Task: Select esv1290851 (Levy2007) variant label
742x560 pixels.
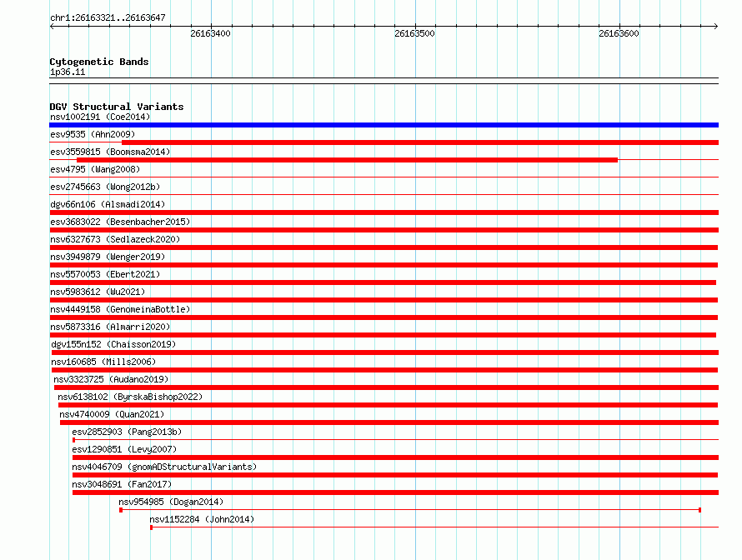Action: coord(124,449)
